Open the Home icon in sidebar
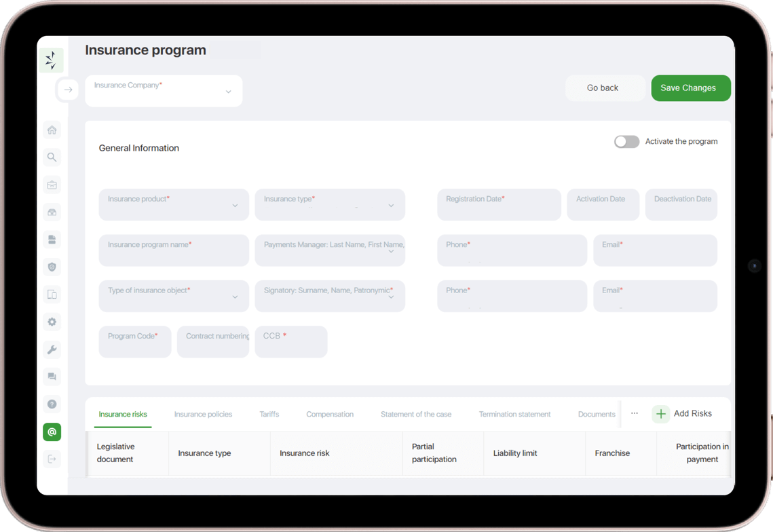Viewport: 773px width, 532px height. (52, 130)
